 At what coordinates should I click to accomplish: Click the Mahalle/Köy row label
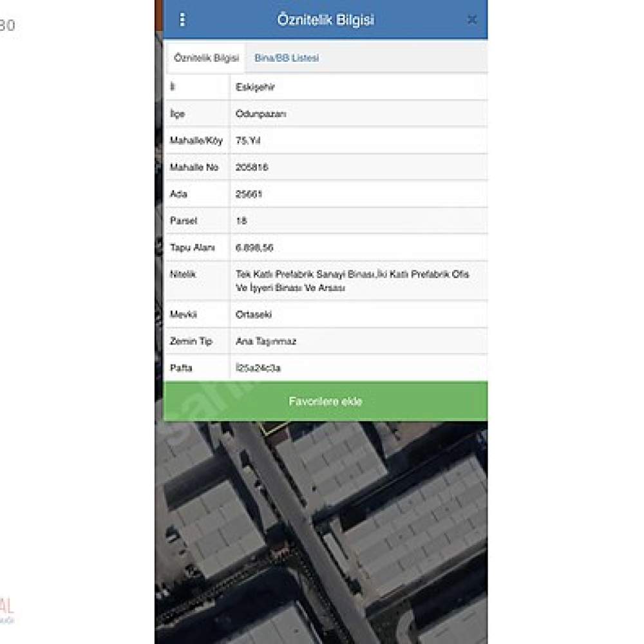click(x=196, y=140)
